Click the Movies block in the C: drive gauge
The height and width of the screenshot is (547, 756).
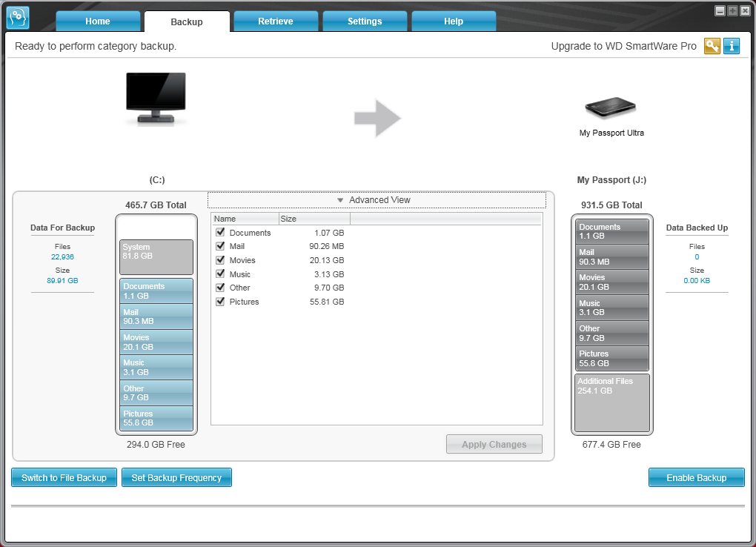click(156, 342)
